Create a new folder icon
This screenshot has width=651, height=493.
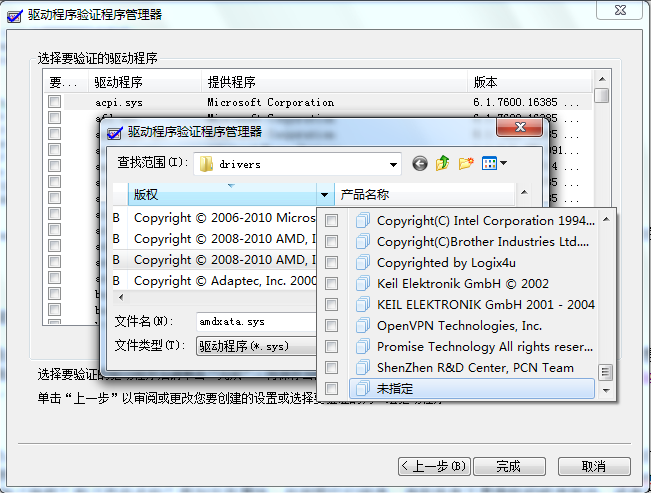coord(466,163)
